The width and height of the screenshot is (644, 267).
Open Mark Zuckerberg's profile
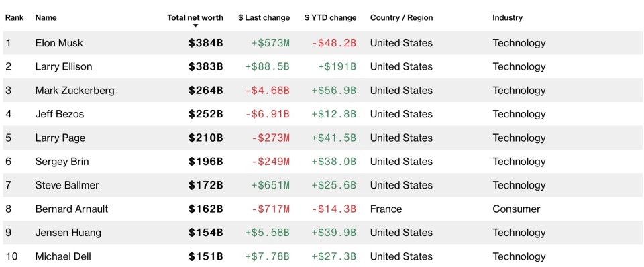[74, 91]
